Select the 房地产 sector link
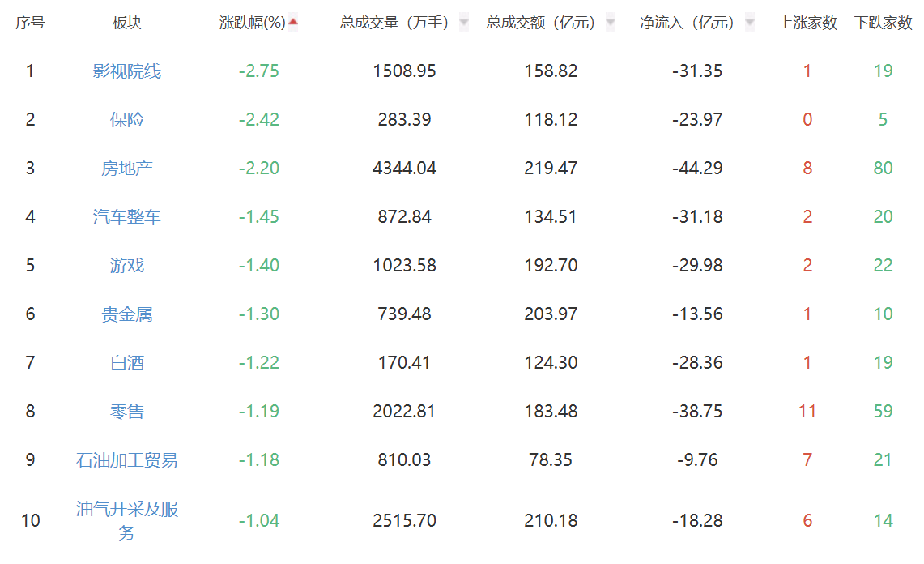Viewport: 924px width, 564px height. coord(127,169)
